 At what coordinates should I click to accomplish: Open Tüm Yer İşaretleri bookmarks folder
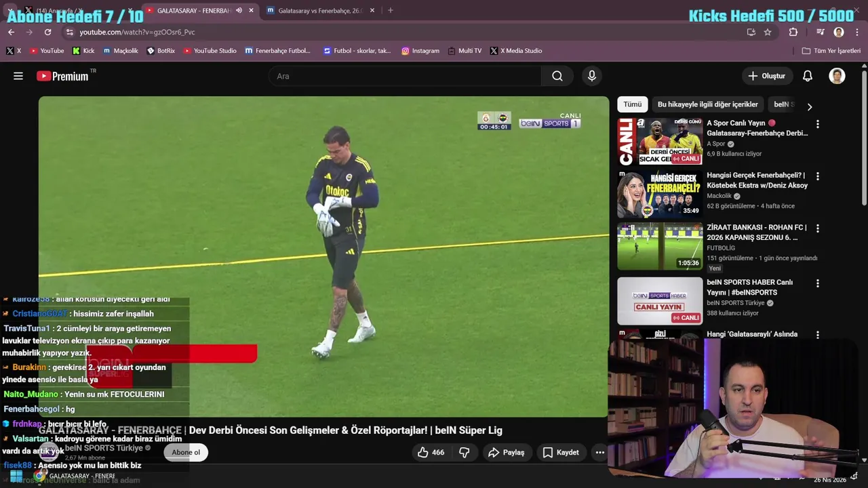831,51
